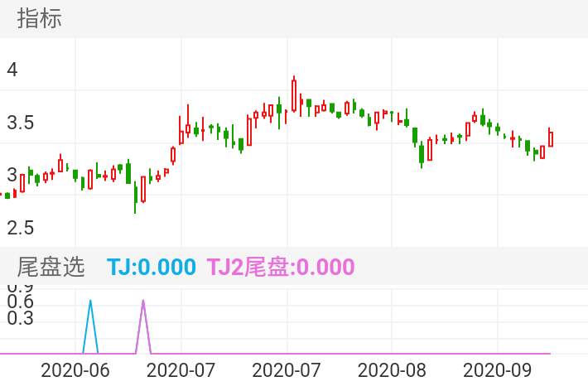The image size is (588, 391).
Task: Click the 3 price axis label
Action: (12, 175)
